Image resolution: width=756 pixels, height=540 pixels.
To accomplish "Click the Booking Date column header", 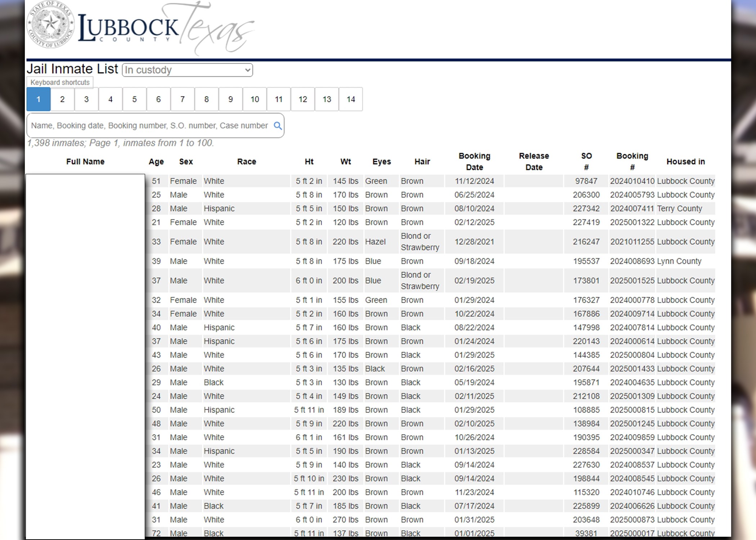I will coord(474,162).
